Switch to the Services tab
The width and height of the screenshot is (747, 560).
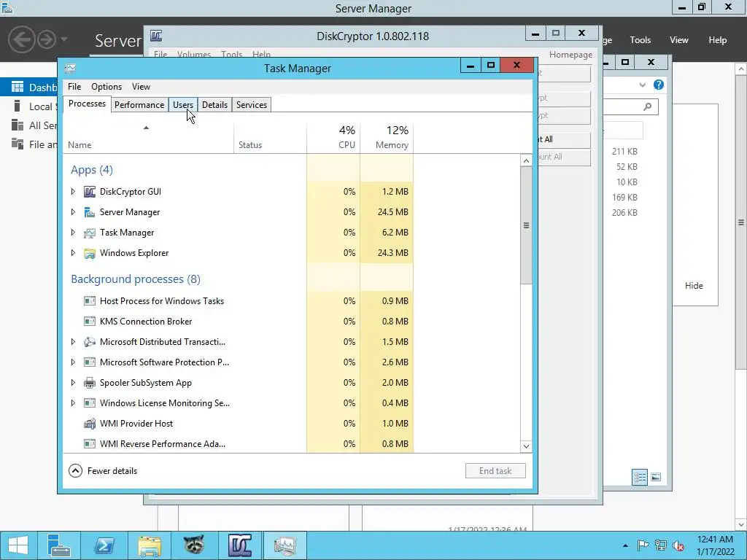pos(252,105)
